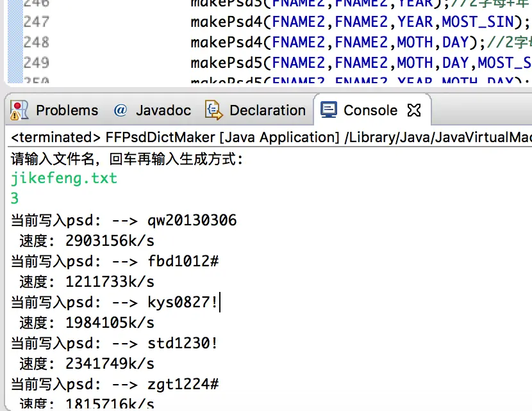Click the fbd1012# output line
The image size is (532, 411).
tap(115, 261)
